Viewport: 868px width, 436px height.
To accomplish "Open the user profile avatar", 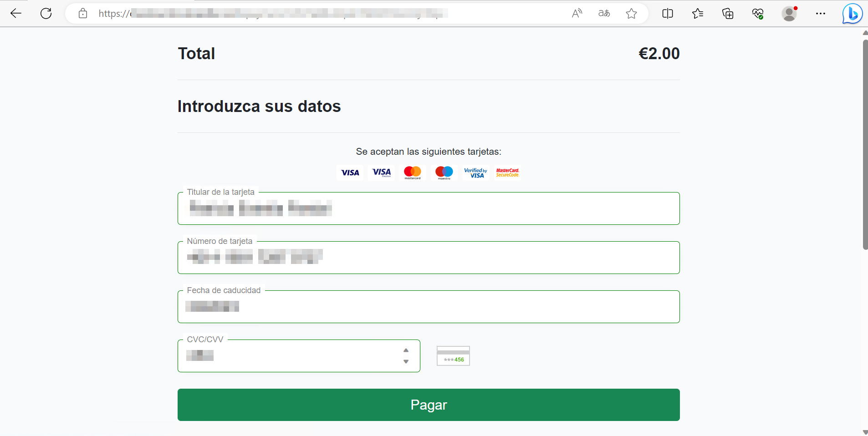I will [x=789, y=14].
